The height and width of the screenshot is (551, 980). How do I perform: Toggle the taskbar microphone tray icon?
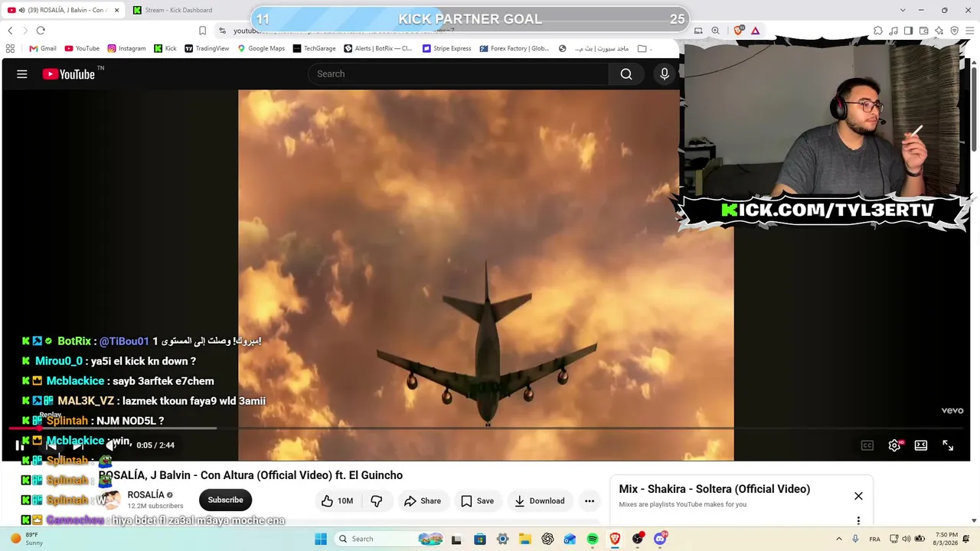[x=855, y=539]
